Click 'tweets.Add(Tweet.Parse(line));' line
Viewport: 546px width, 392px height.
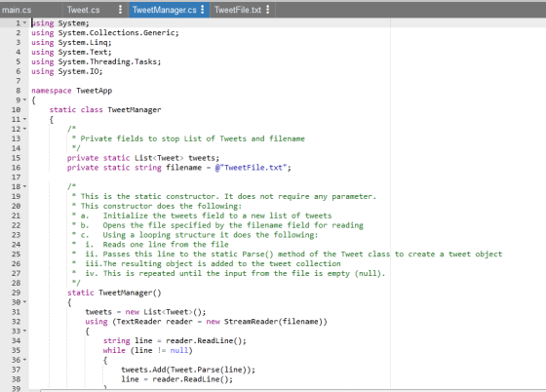tap(188, 370)
